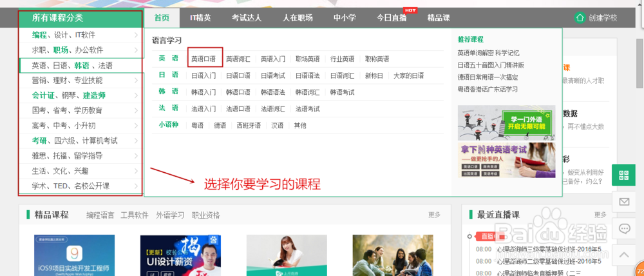644x276 pixels.
Task: Open recommended course 英语单词解密 科学记忆
Action: [x=489, y=53]
